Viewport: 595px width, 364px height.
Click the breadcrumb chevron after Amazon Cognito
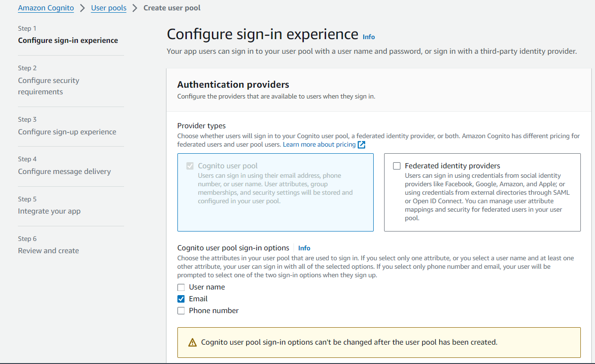tap(83, 8)
